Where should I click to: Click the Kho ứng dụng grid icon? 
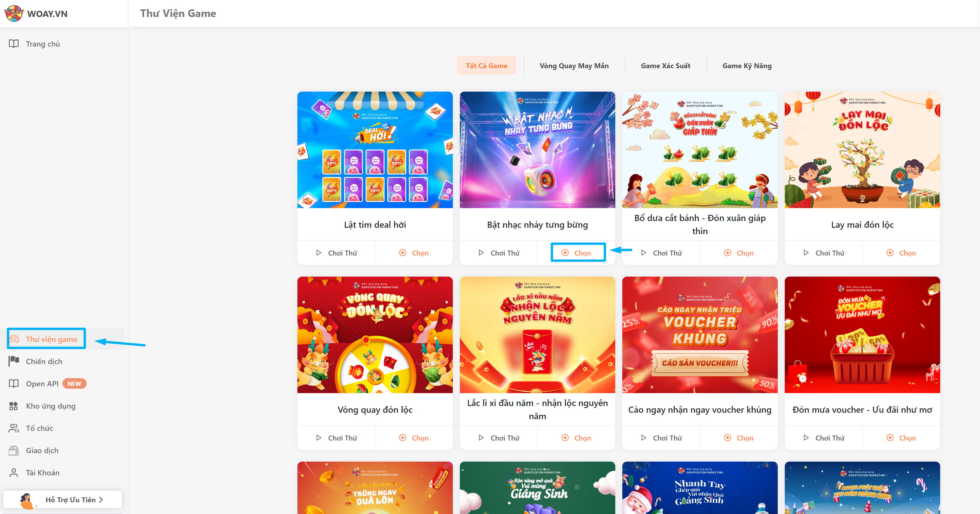coord(14,406)
